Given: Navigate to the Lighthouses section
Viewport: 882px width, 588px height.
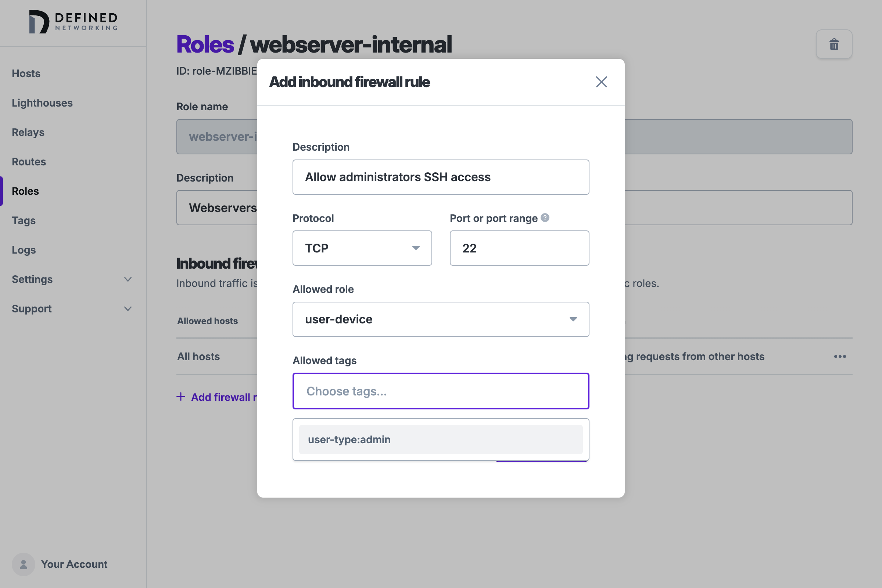Looking at the screenshot, I should [42, 103].
